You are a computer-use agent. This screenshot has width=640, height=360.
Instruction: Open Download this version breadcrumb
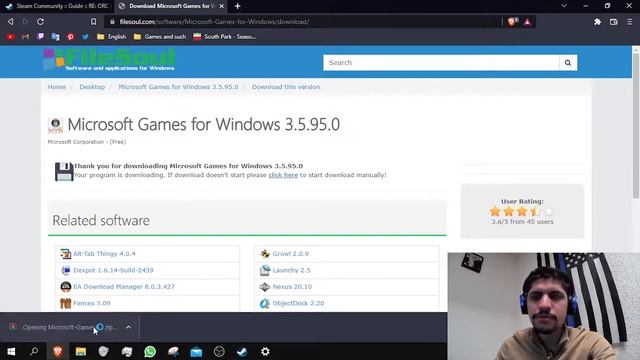pos(286,87)
